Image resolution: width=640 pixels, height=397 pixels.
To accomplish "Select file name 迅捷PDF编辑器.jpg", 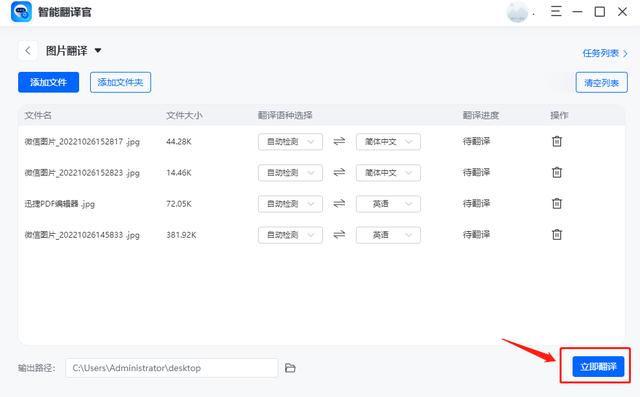I will pos(60,204).
